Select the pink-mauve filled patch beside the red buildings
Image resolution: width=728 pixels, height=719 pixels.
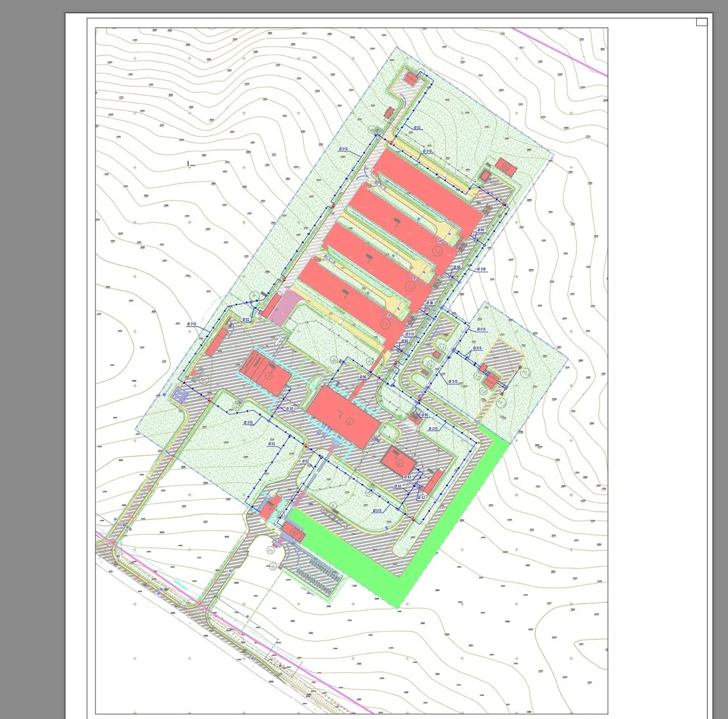click(287, 308)
